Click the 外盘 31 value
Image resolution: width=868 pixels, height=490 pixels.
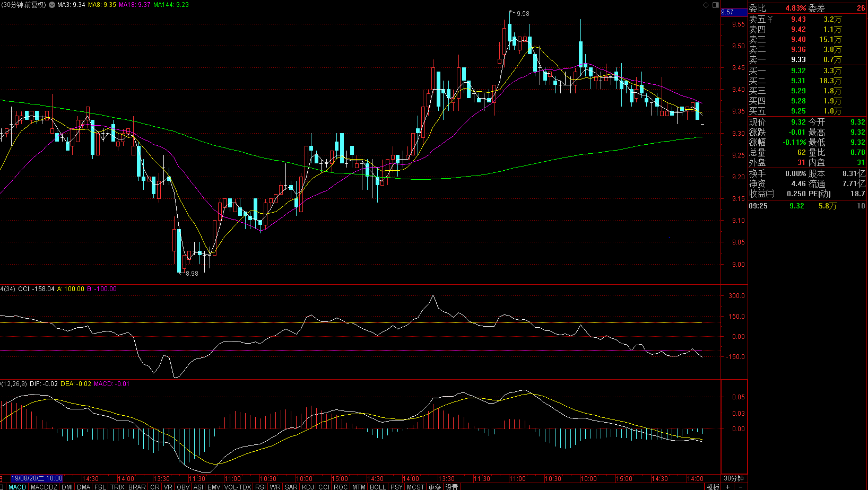click(802, 162)
